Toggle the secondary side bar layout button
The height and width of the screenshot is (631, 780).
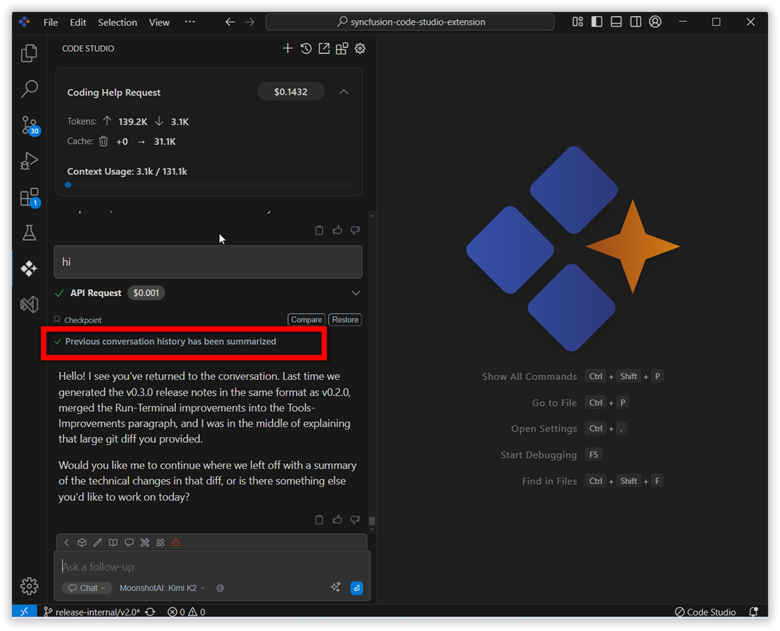tap(635, 22)
